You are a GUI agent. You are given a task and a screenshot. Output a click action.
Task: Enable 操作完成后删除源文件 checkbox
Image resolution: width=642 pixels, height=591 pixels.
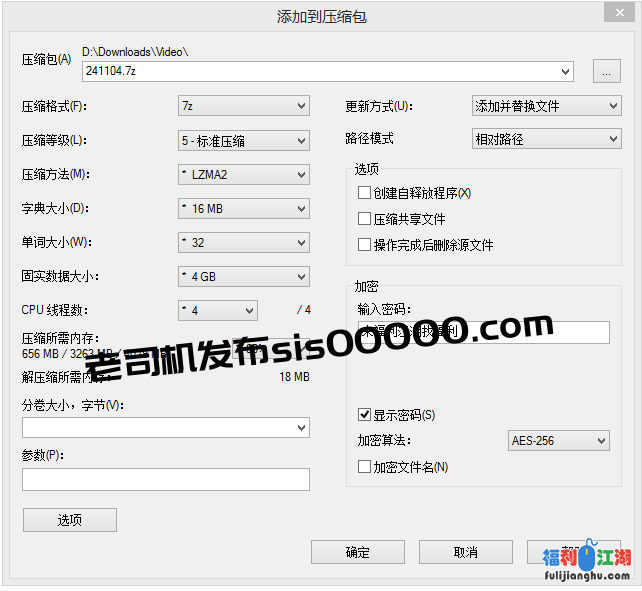365,245
